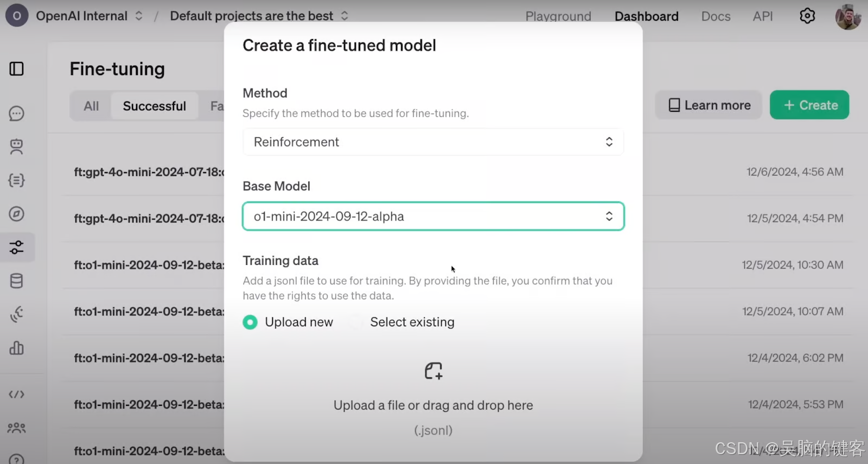Open the API keys code sidebar icon
868x464 pixels.
[x=16, y=394]
